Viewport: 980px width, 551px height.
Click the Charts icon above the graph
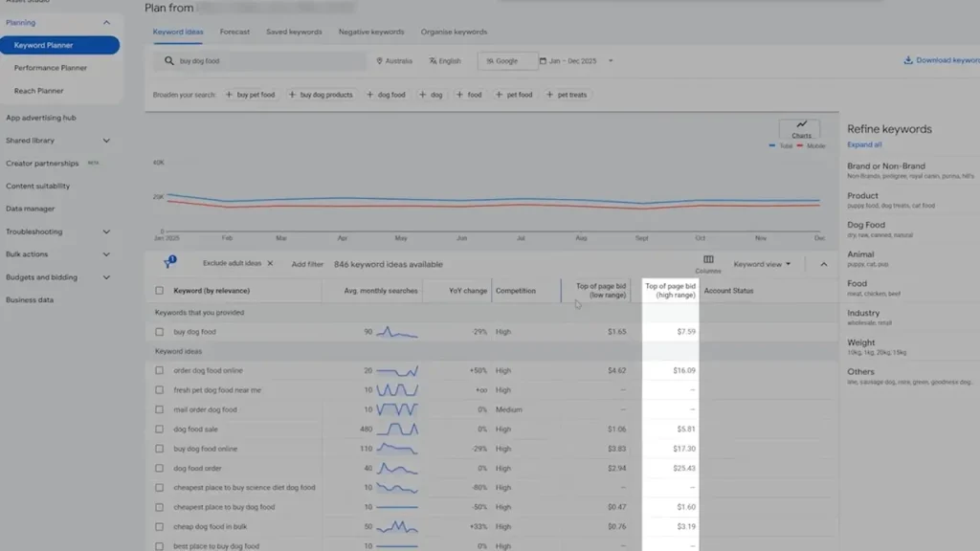click(x=800, y=126)
